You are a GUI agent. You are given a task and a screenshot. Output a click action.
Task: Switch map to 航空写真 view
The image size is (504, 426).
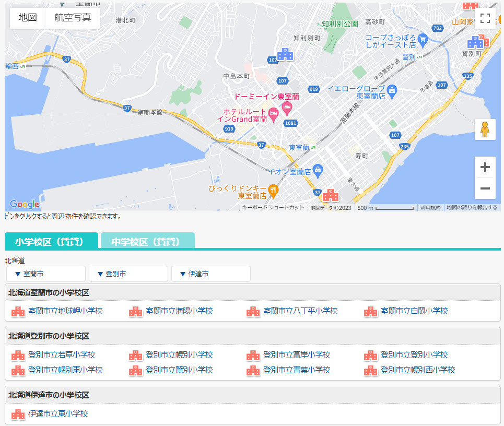click(x=73, y=18)
